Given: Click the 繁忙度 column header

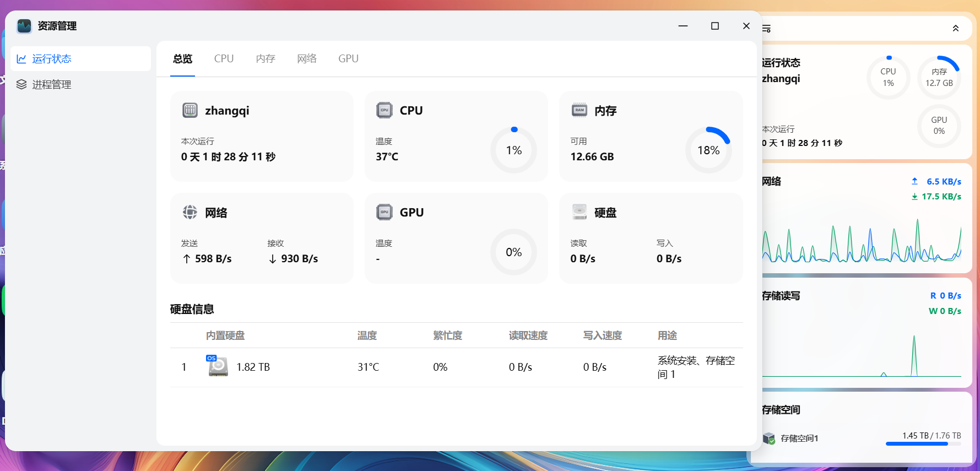Looking at the screenshot, I should (447, 335).
